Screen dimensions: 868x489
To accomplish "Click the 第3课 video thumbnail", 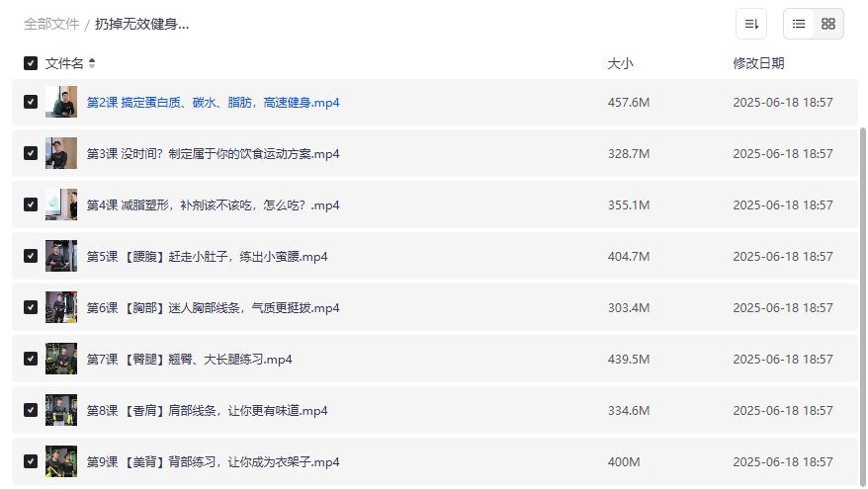I will [x=61, y=153].
